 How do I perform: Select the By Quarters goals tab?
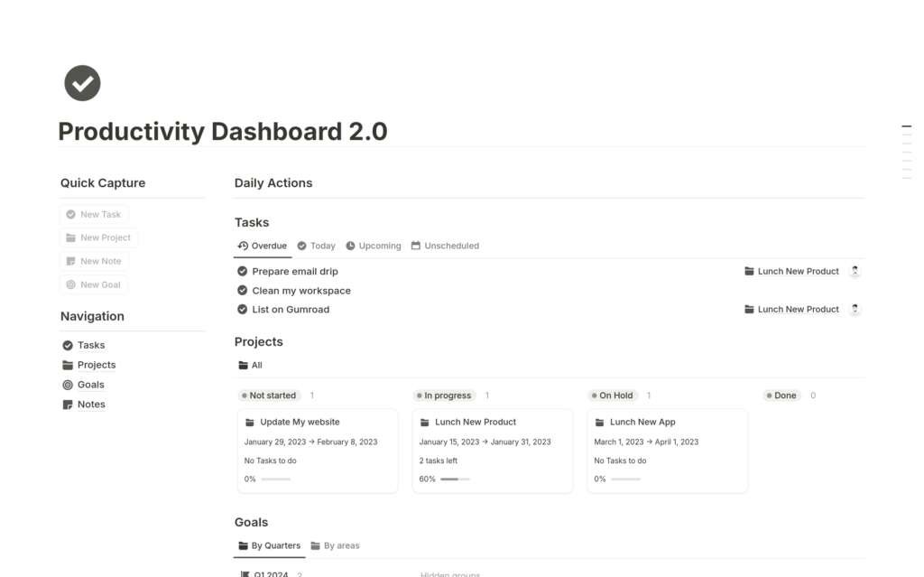(x=269, y=545)
